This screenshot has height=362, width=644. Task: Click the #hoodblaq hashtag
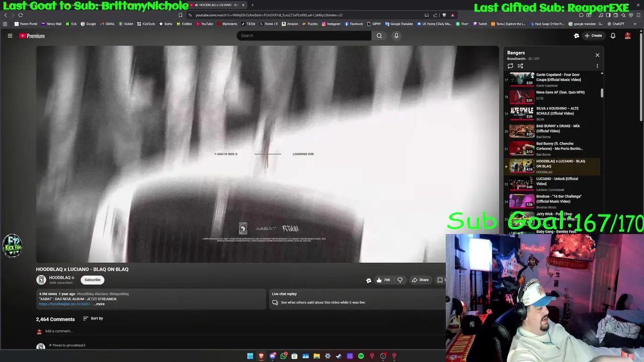point(85,294)
